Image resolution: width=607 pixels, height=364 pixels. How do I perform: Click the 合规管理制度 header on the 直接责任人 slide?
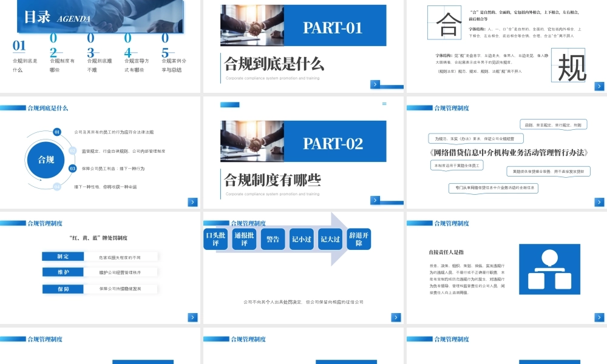click(x=452, y=223)
